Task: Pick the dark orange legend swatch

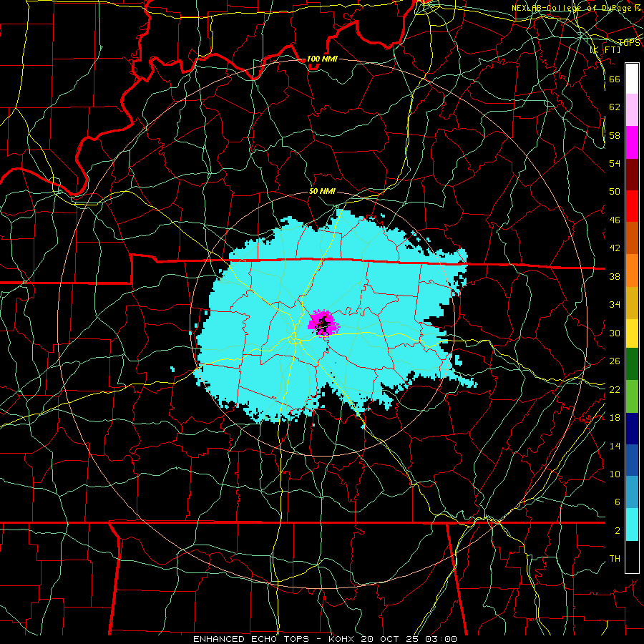Action: click(632, 238)
